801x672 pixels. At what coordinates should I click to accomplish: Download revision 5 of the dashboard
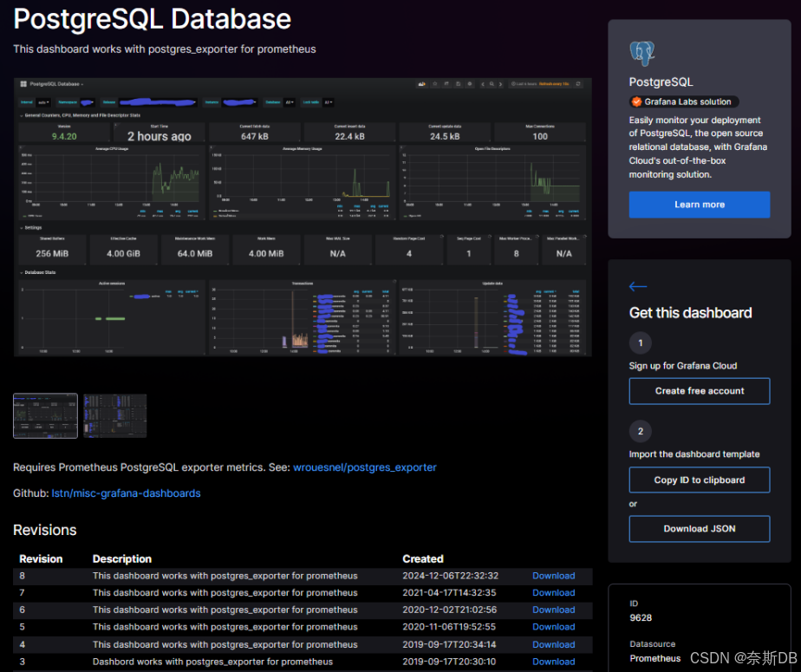tap(554, 627)
